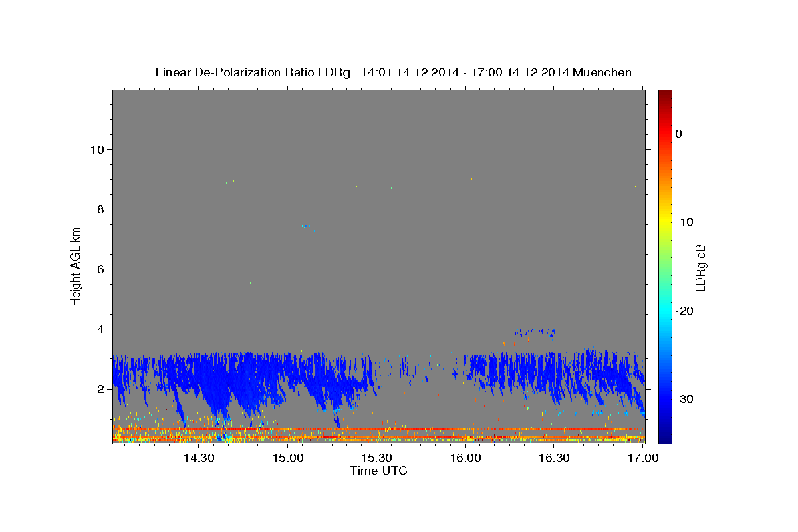Click the yellow section of the colorbar
This screenshot has height=532, width=798.
pos(665,219)
